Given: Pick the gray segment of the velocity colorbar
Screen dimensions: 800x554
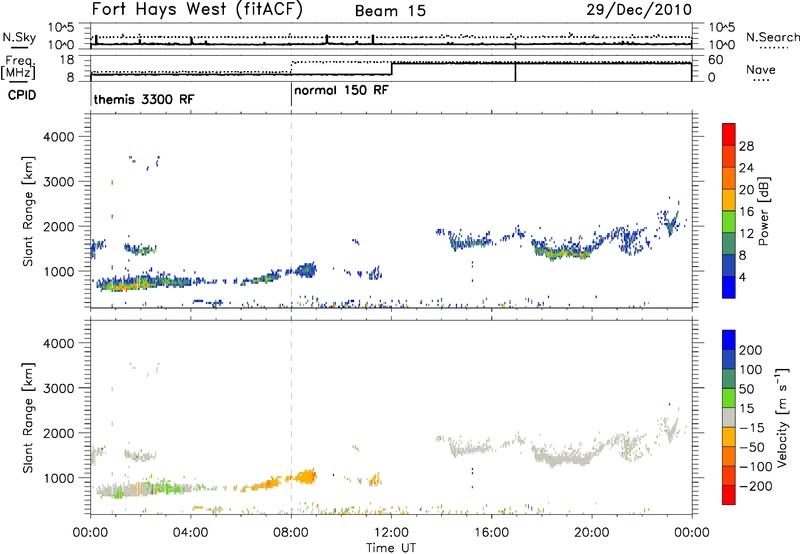Looking at the screenshot, I should pos(729,417).
